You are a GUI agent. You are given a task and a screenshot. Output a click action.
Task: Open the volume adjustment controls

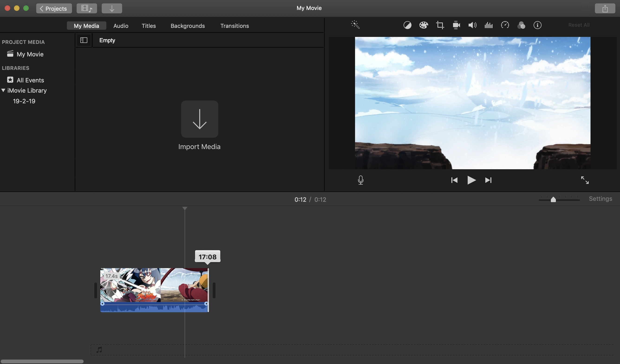coord(472,25)
